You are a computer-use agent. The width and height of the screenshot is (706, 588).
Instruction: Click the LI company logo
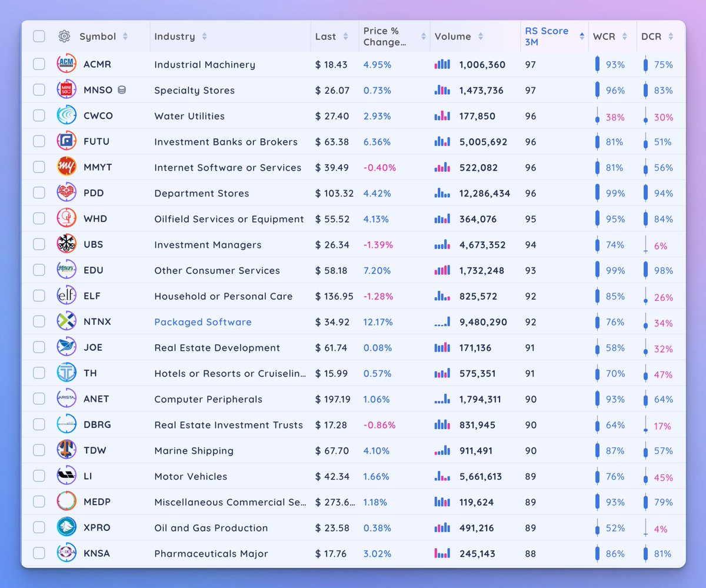(66, 476)
